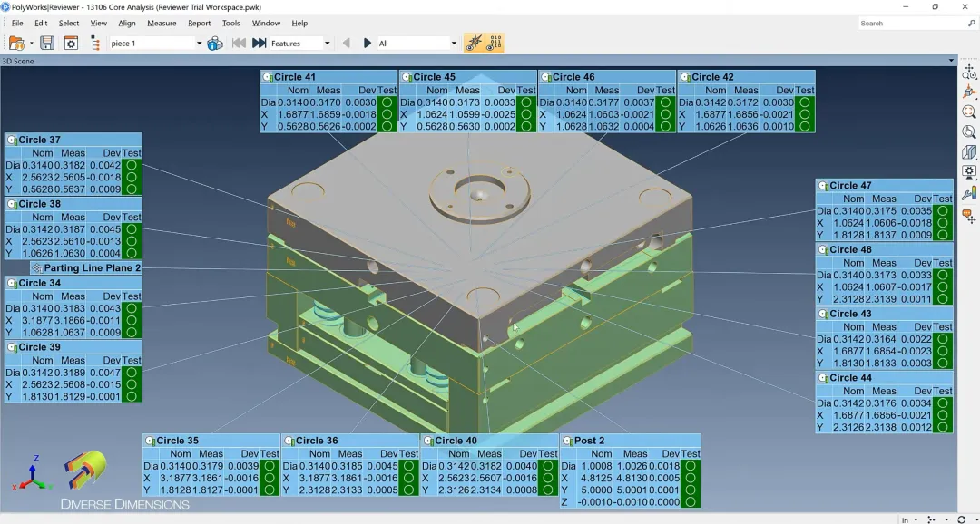Open the 'All' filter dropdown
This screenshot has height=524, width=980.
[x=417, y=44]
